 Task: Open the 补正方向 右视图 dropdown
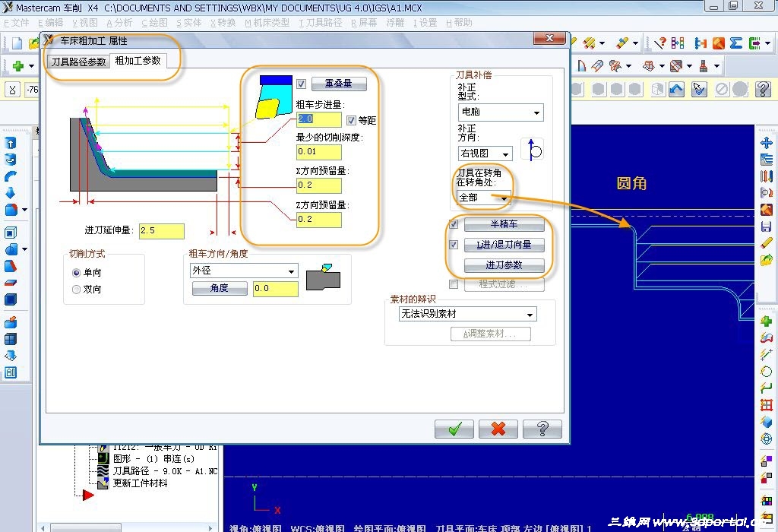pyautogui.click(x=485, y=154)
